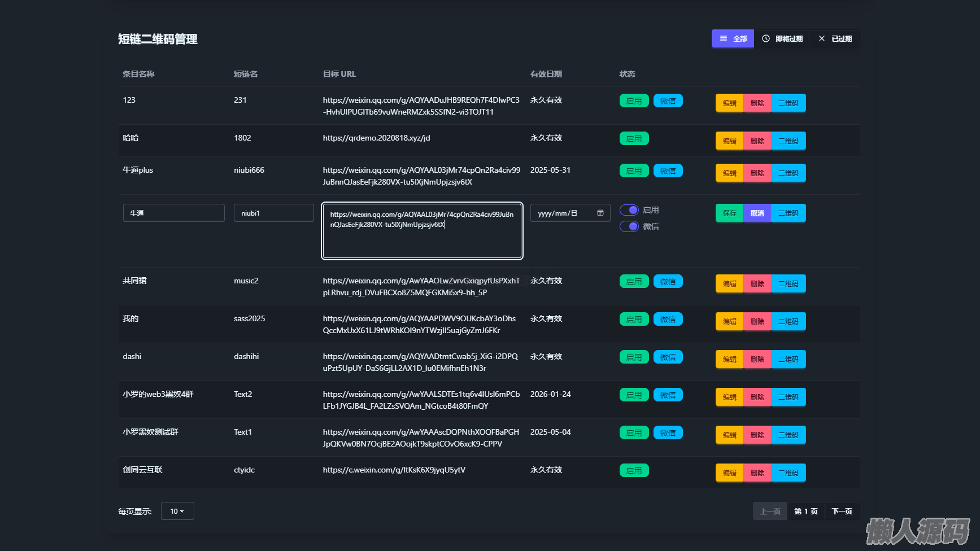Click 编辑 for the 123 entry

tap(729, 103)
